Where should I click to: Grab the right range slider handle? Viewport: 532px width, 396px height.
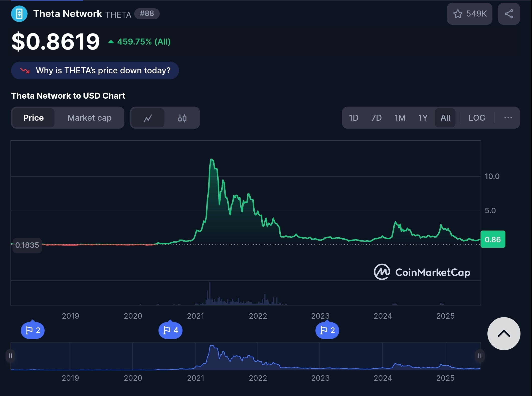[x=479, y=356]
